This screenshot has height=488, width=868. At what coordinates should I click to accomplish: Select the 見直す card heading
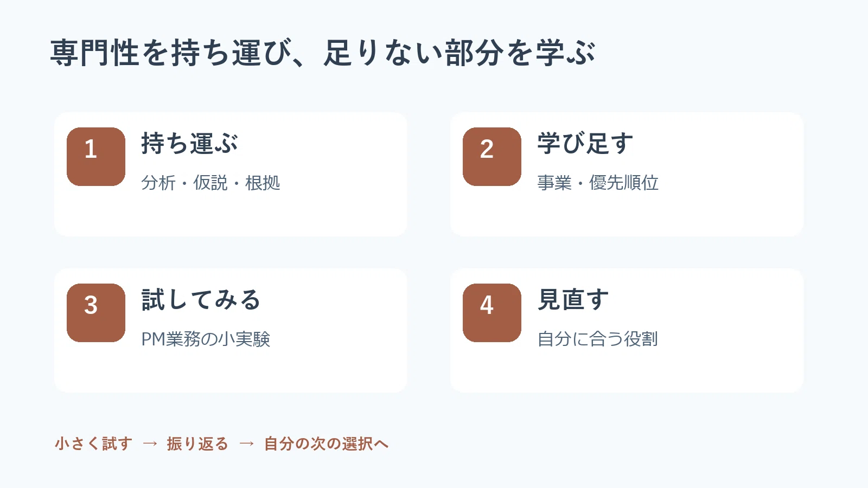click(x=573, y=300)
